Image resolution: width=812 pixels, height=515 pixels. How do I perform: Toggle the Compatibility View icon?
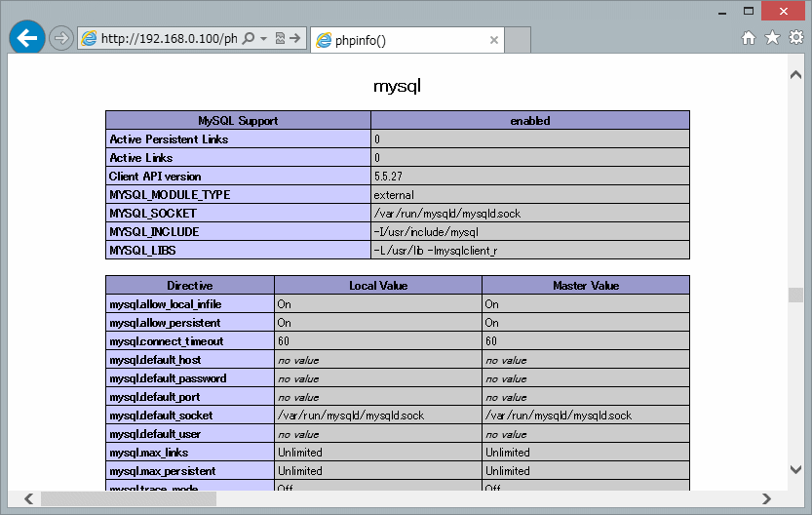point(280,38)
